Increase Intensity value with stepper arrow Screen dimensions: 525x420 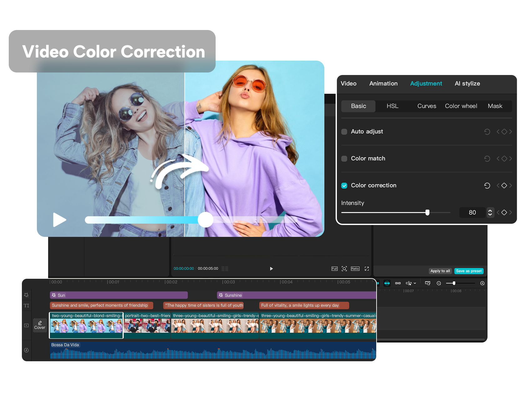point(490,211)
